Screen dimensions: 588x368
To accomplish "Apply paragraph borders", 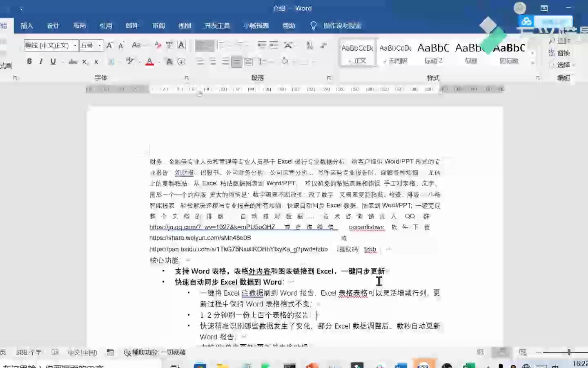I will coord(304,62).
